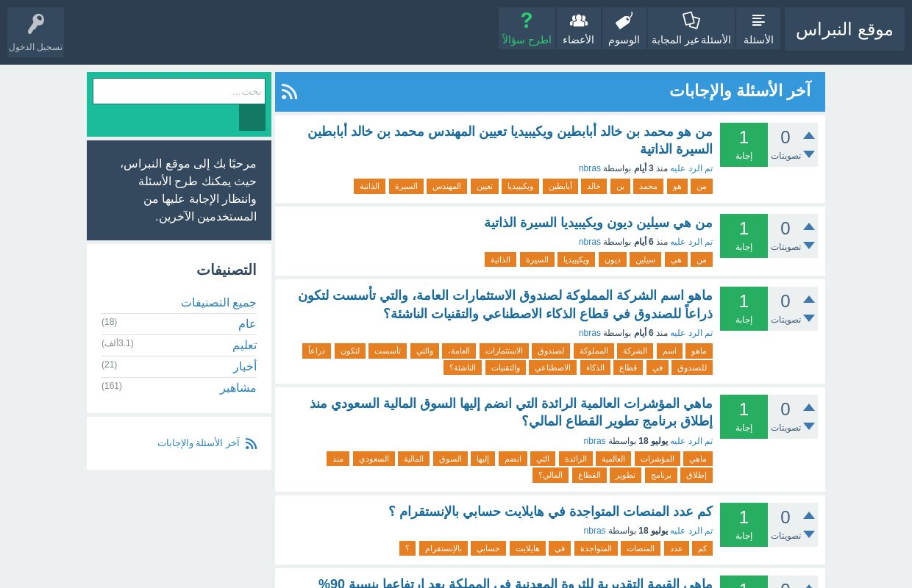Focus the search (بحث) input field
Viewport: 912px width, 588px height.
179,91
